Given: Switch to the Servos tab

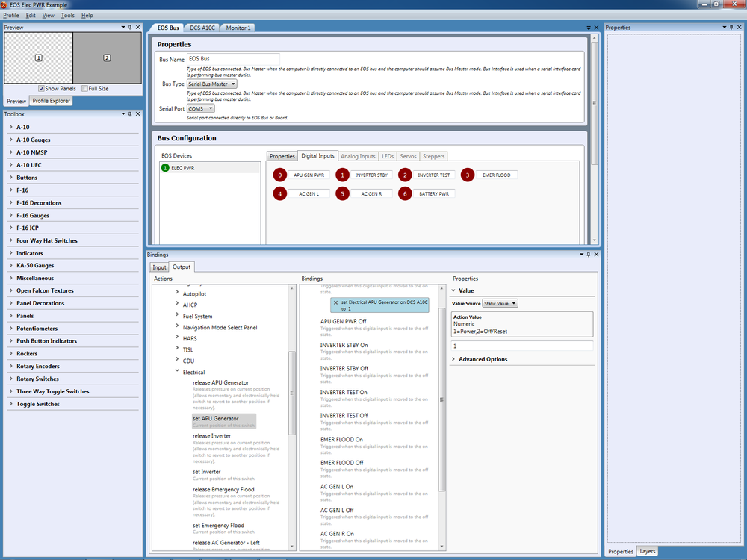Looking at the screenshot, I should (409, 156).
